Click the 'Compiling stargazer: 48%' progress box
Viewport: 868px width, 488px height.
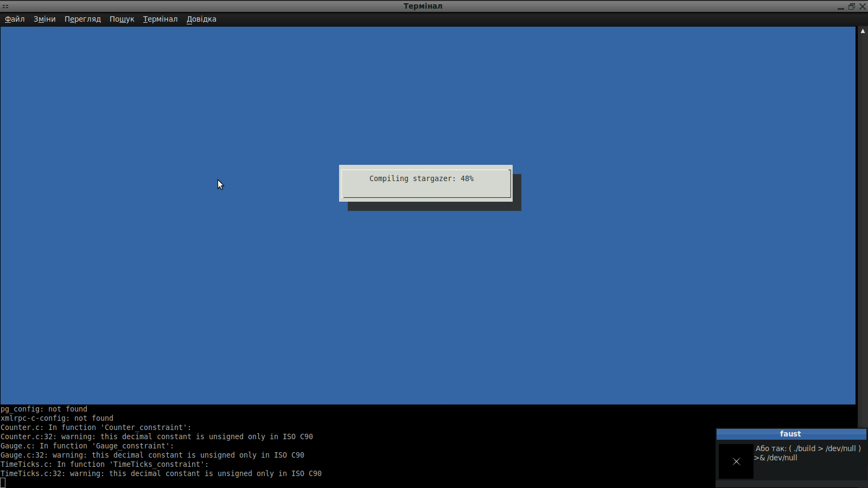coord(426,183)
